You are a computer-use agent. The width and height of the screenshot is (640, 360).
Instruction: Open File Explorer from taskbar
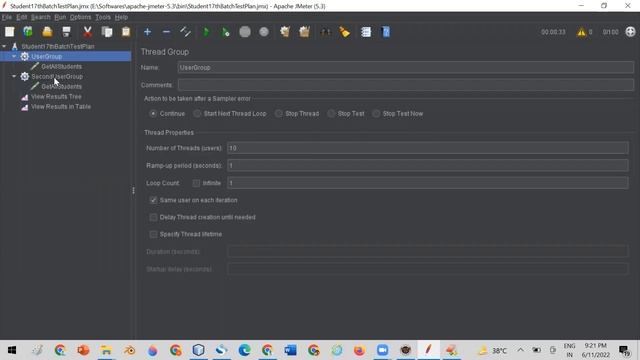coord(106,350)
